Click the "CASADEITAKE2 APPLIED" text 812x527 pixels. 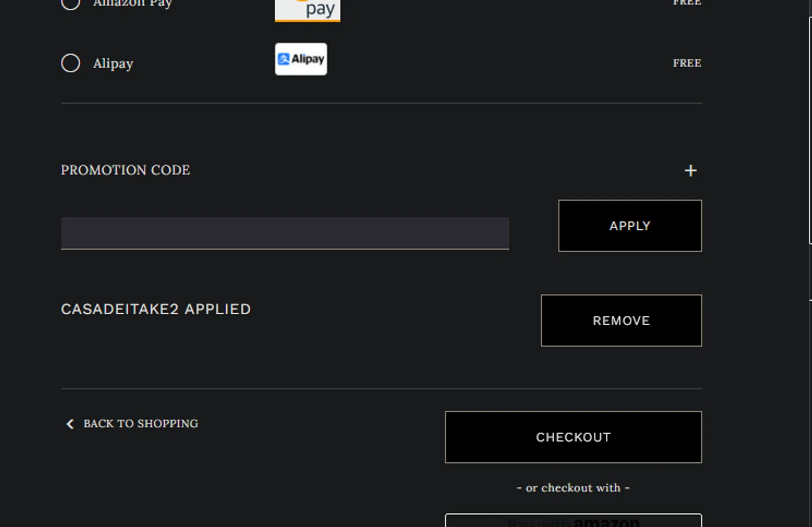point(156,309)
